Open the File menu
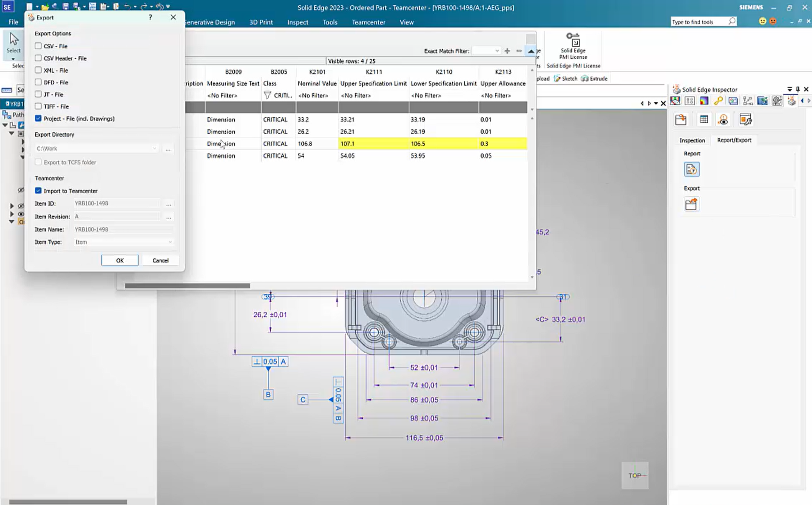 pos(13,22)
